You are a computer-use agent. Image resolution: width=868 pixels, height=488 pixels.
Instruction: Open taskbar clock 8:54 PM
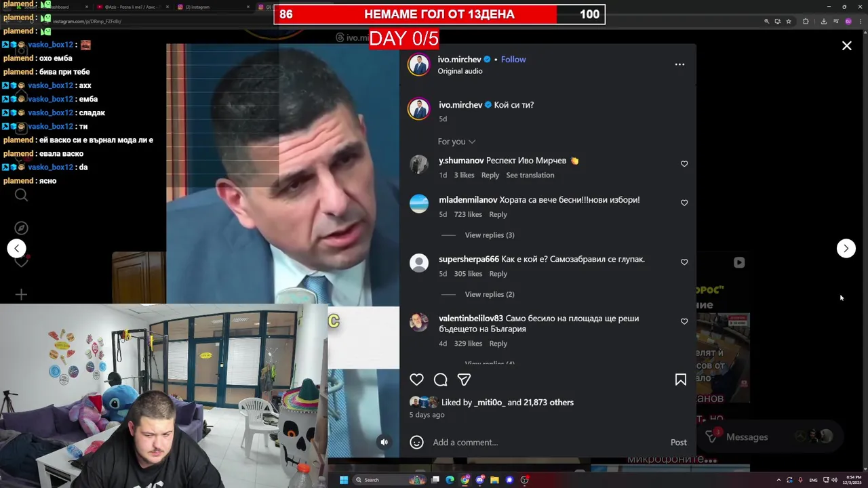click(852, 480)
